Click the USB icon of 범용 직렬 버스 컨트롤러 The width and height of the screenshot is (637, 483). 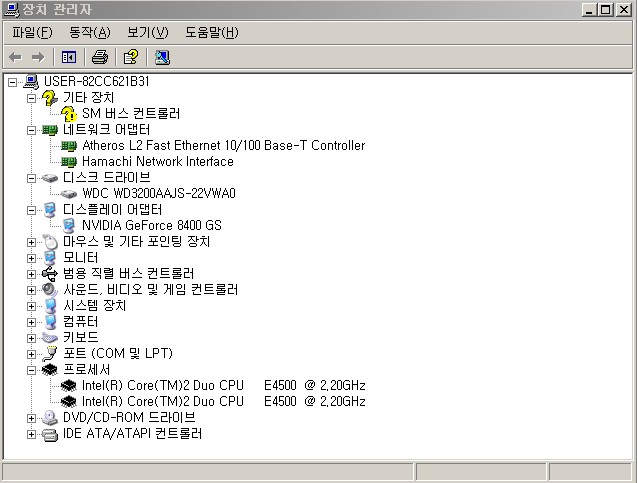click(x=50, y=274)
